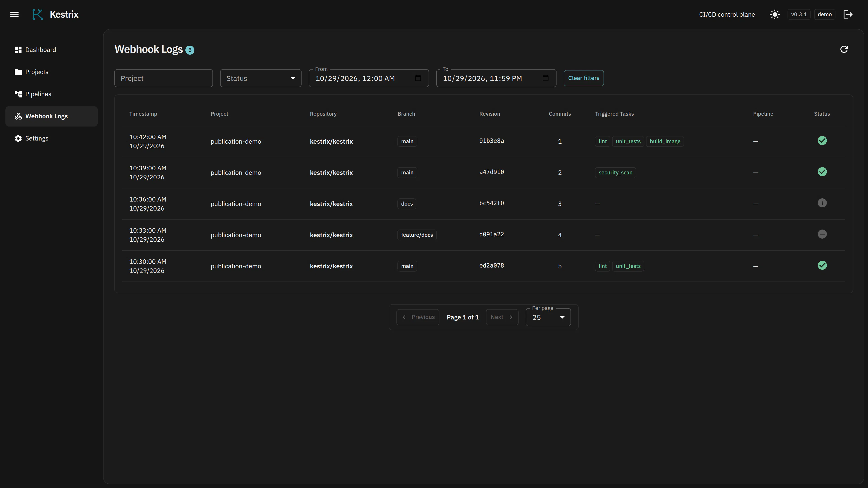Click the Clear filters button
Image resolution: width=868 pixels, height=488 pixels.
(584, 78)
